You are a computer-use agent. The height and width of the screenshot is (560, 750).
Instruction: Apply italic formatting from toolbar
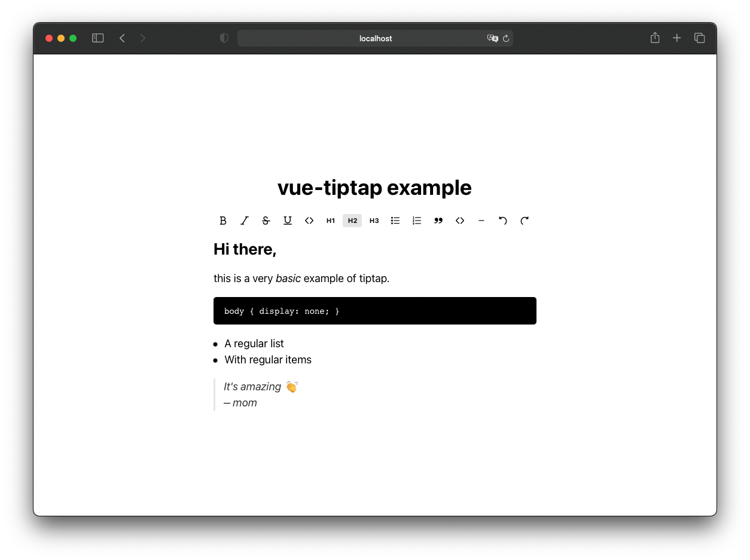click(x=245, y=221)
